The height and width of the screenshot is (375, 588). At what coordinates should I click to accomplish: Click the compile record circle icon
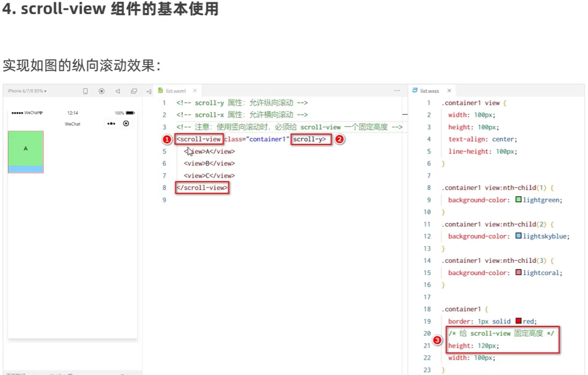tap(102, 91)
